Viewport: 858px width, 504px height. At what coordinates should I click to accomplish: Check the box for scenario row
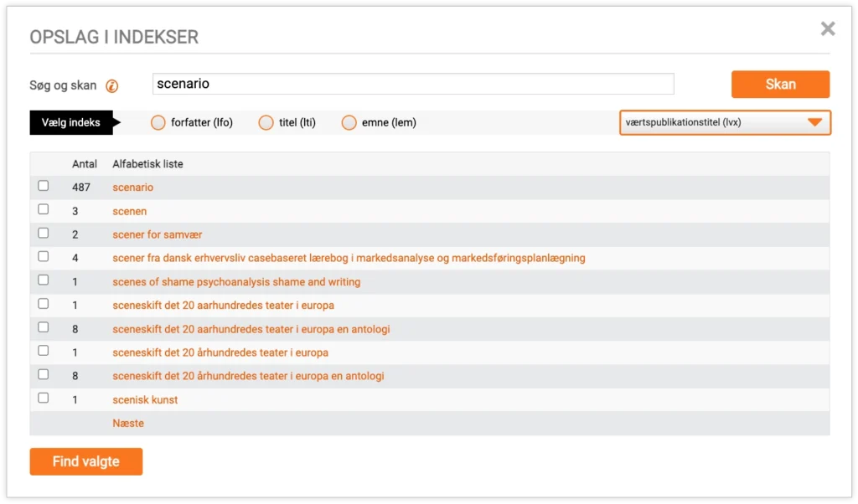(44, 186)
